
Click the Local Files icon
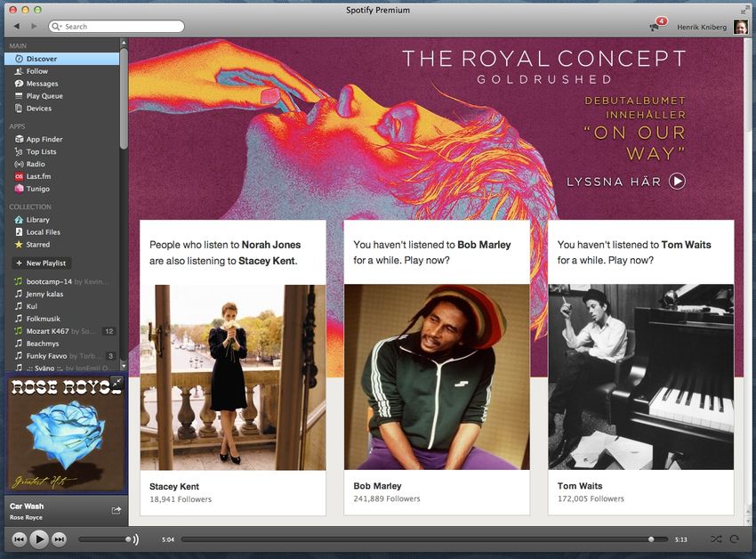19,232
